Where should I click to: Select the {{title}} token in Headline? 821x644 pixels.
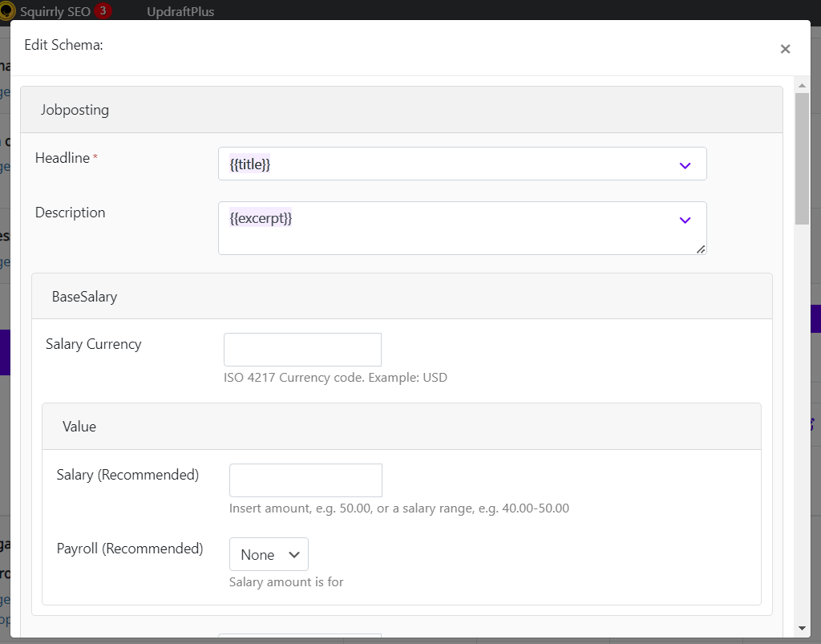point(250,164)
